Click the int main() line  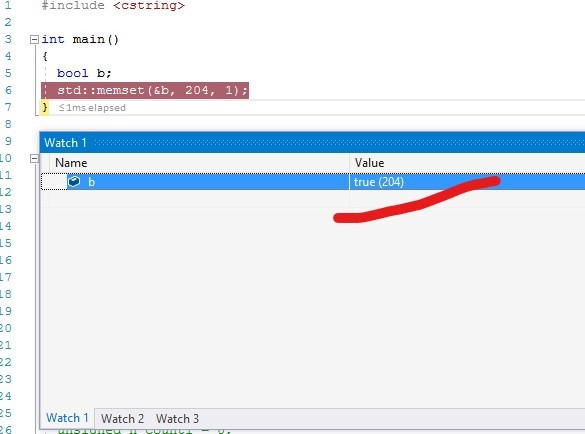pyautogui.click(x=80, y=39)
